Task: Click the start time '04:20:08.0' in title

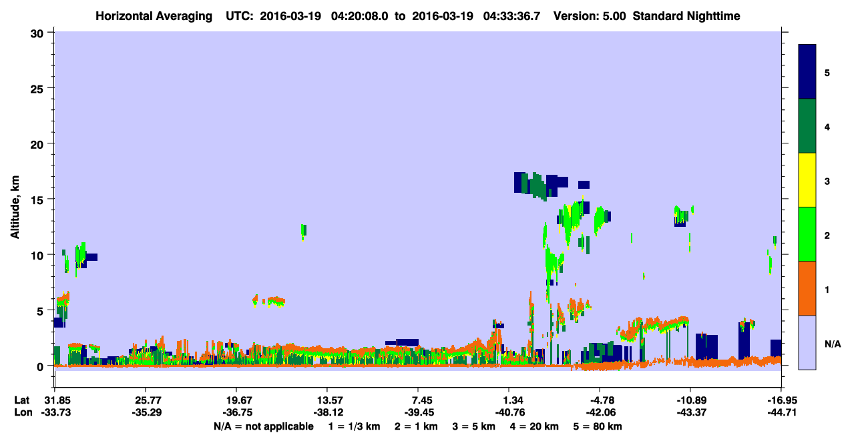Action: click(x=360, y=15)
